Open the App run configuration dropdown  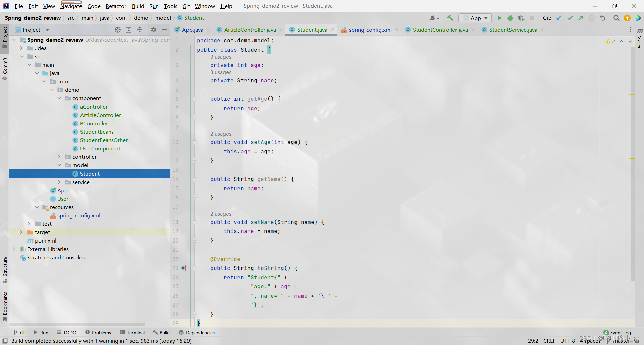pos(475,18)
